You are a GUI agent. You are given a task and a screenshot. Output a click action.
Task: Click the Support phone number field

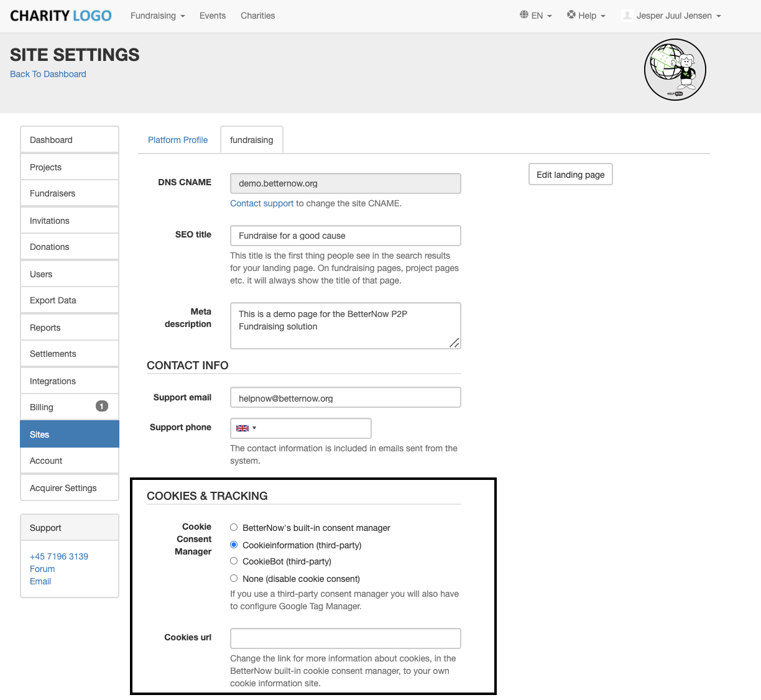coord(301,428)
